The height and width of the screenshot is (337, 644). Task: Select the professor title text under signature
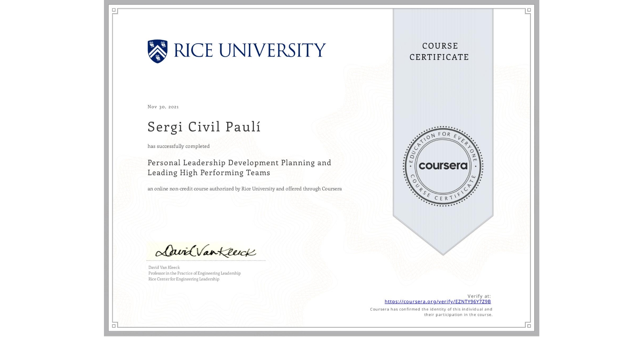[x=194, y=273]
